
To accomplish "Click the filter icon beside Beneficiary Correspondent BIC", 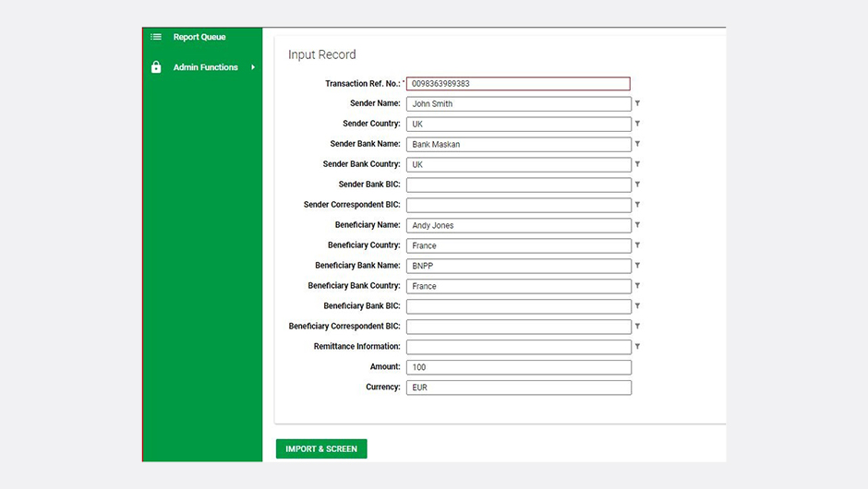I will coord(637,327).
